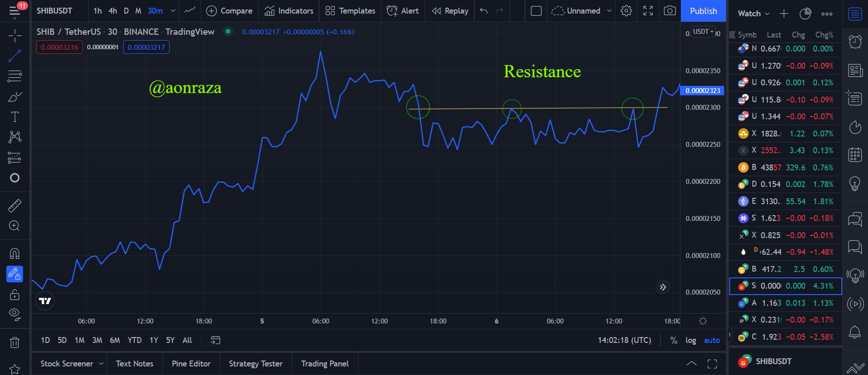Switch to the 1h timeframe
The image size is (868, 375).
pos(98,11)
